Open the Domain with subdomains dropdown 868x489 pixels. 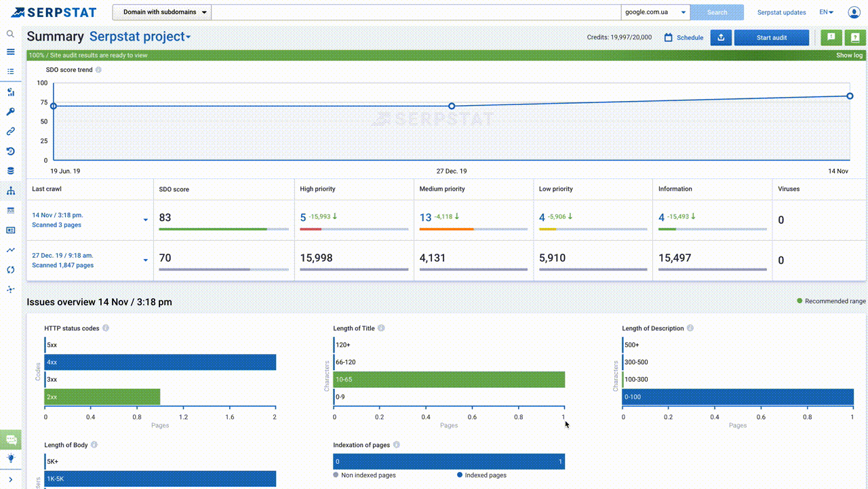[161, 12]
